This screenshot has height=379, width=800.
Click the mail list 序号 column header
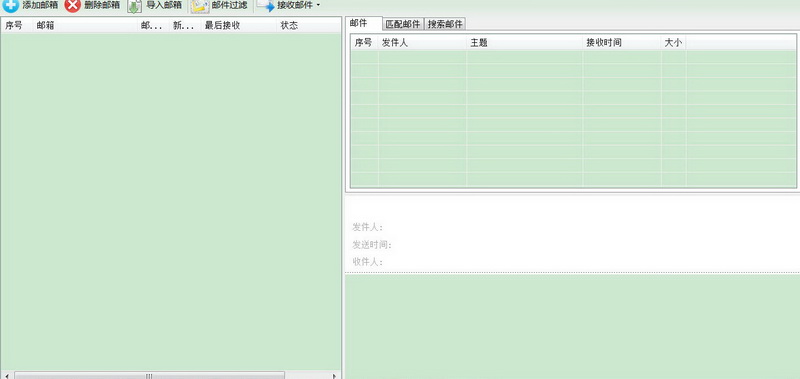(x=364, y=43)
